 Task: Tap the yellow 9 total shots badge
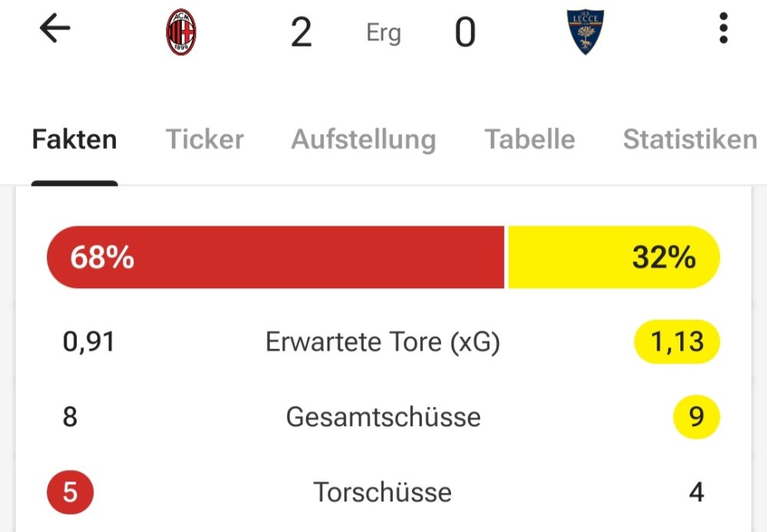[x=696, y=417]
